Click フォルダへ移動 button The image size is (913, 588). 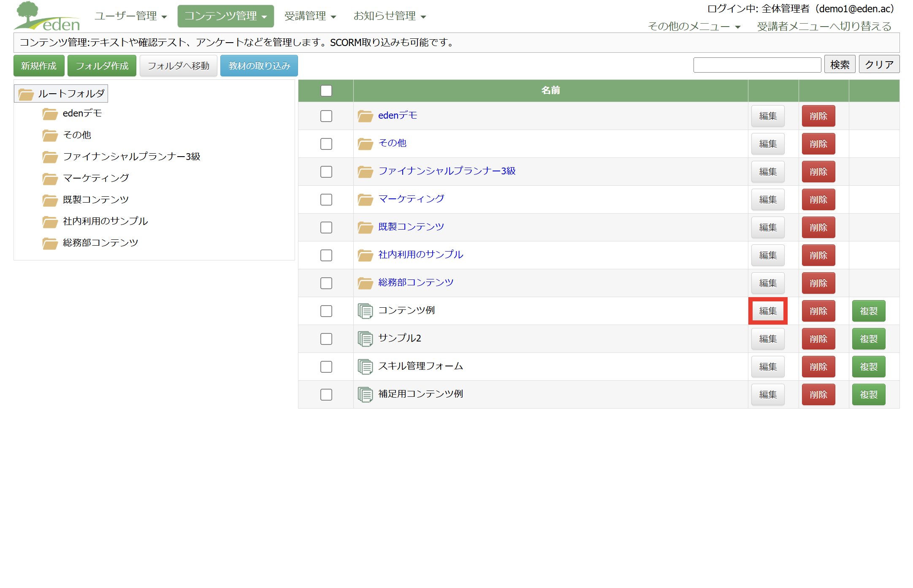coord(179,66)
